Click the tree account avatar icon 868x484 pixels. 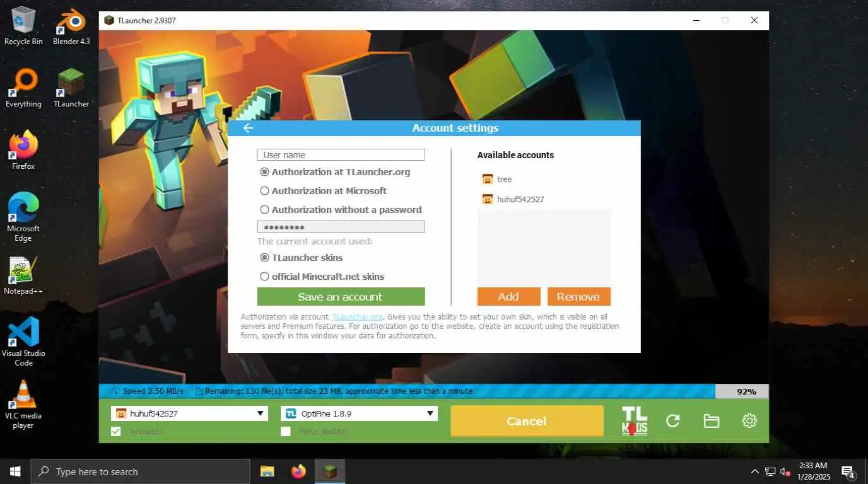click(x=487, y=179)
